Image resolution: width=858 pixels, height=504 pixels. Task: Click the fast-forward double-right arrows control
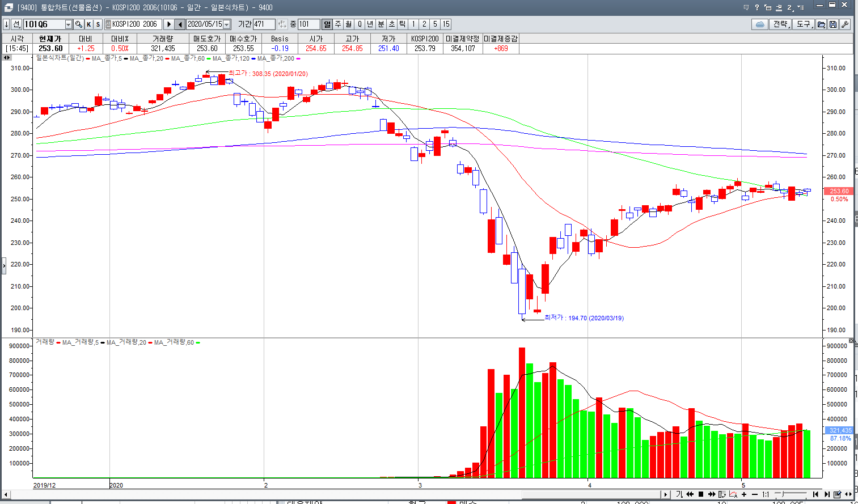tap(712, 494)
